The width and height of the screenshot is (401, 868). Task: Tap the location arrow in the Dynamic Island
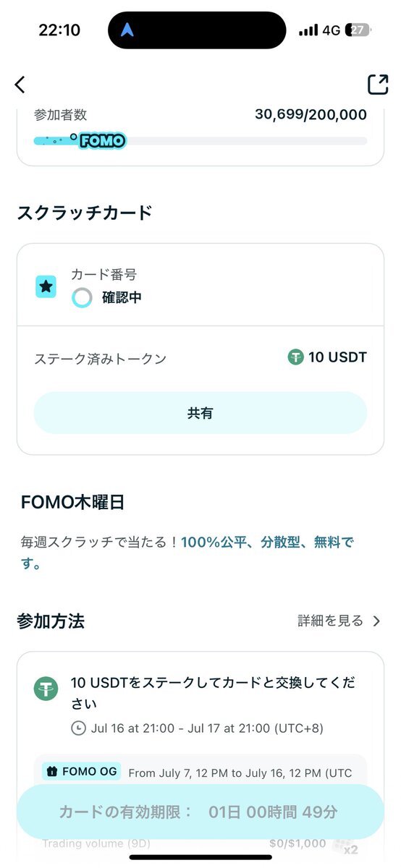(x=128, y=30)
